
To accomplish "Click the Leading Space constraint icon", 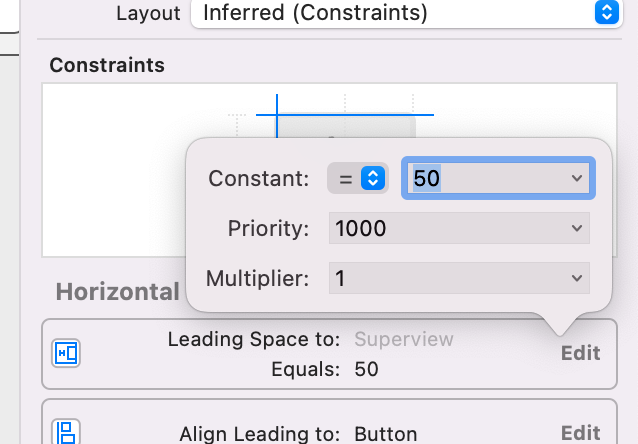I will click(66, 353).
